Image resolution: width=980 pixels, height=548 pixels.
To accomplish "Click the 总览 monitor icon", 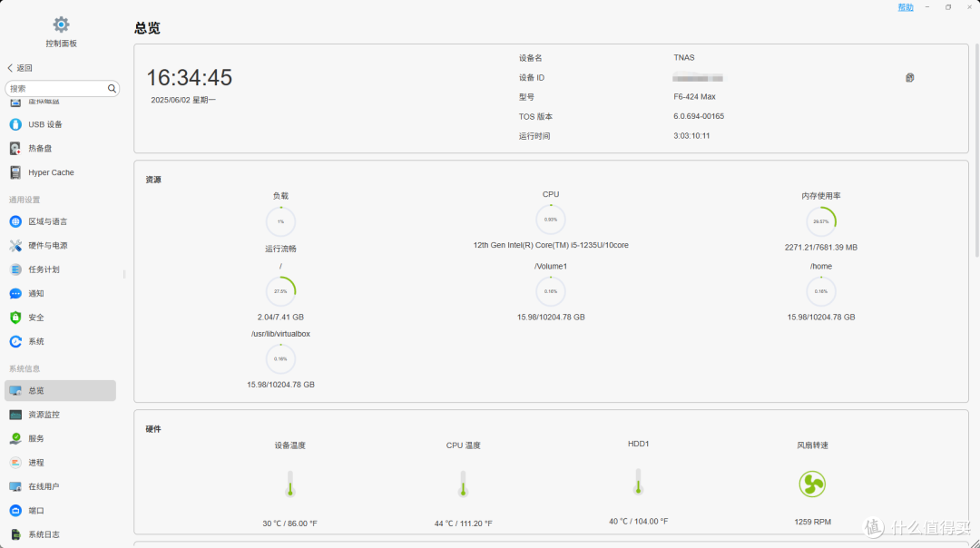I will (15, 390).
